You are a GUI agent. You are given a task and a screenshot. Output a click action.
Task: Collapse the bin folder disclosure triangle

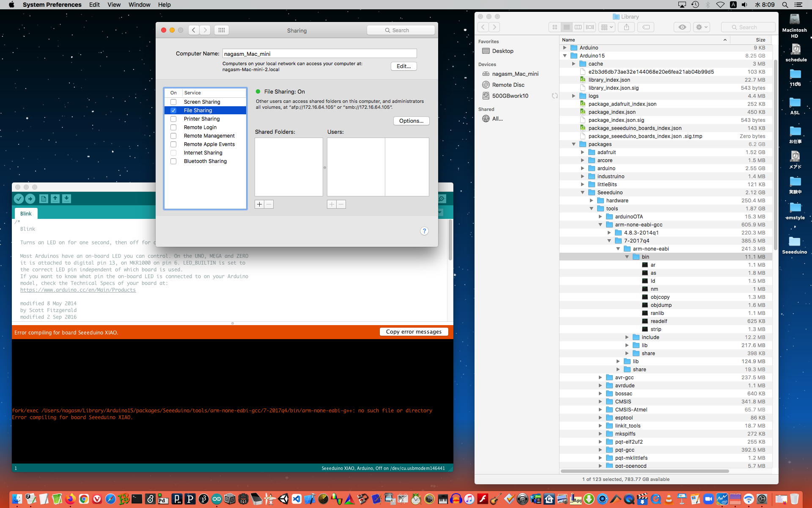627,257
